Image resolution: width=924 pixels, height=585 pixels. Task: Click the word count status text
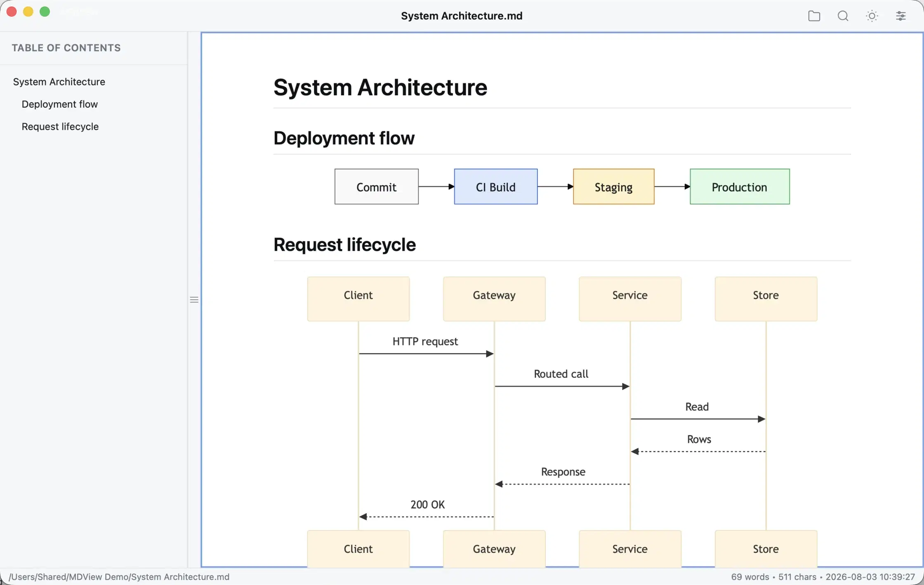(750, 577)
